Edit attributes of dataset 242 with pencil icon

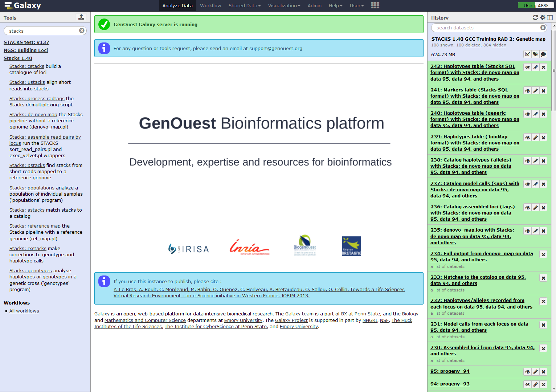point(536,67)
